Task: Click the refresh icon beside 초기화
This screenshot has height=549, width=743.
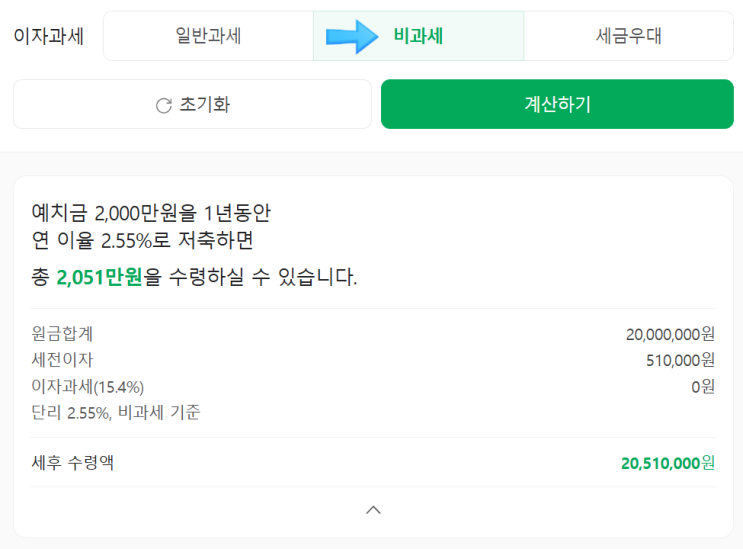Action: pos(164,105)
